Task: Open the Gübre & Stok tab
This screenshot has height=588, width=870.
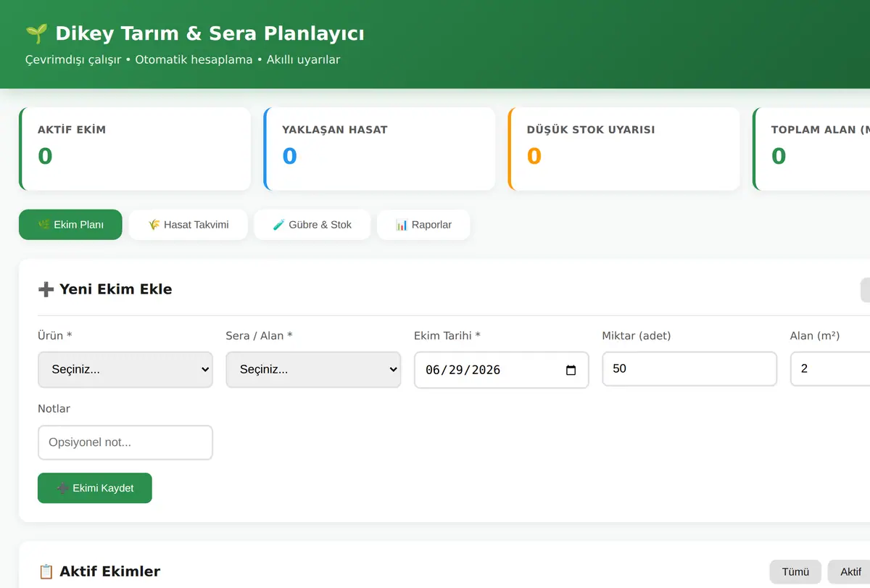Action: tap(312, 225)
